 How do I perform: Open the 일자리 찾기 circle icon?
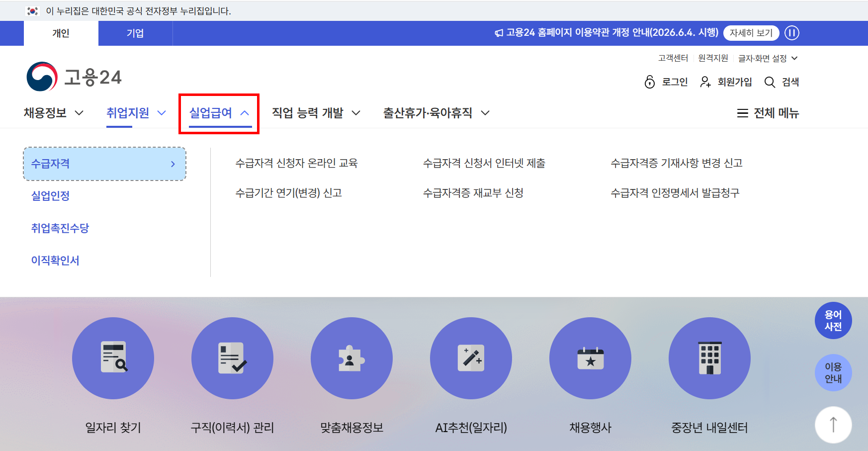point(113,358)
